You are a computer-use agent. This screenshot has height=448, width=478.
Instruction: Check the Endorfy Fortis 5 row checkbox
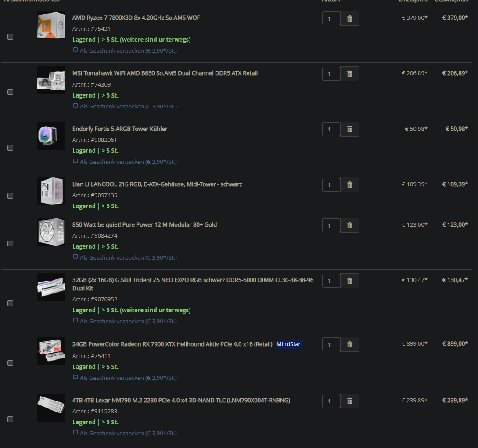tap(11, 148)
